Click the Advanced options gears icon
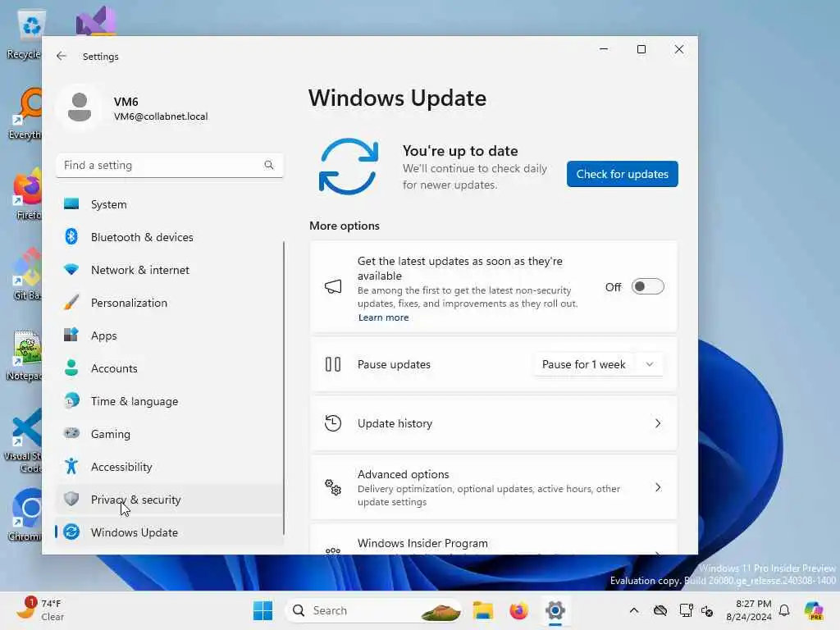This screenshot has width=840, height=630. click(333, 487)
